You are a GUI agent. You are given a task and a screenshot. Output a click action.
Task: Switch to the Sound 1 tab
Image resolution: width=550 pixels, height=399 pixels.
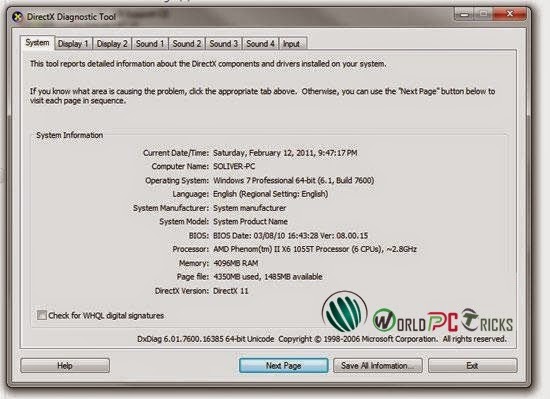pos(150,44)
